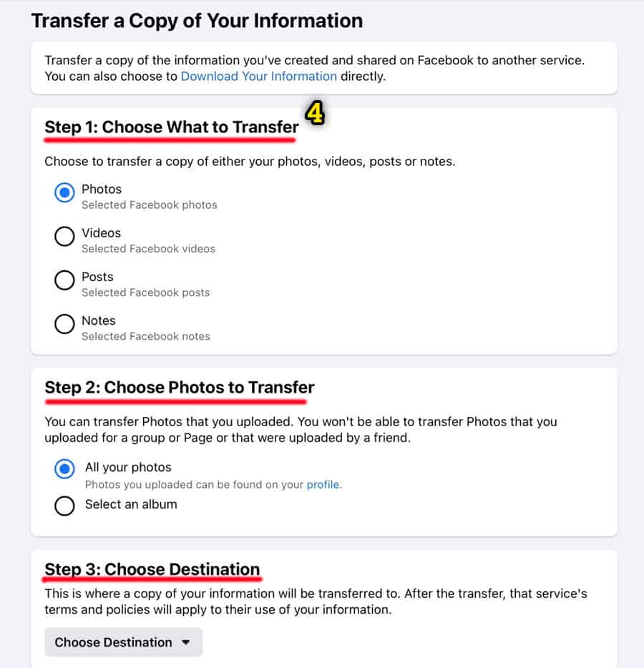Click the Selected Facebook posts subtitle
The image size is (644, 668).
[x=146, y=293]
